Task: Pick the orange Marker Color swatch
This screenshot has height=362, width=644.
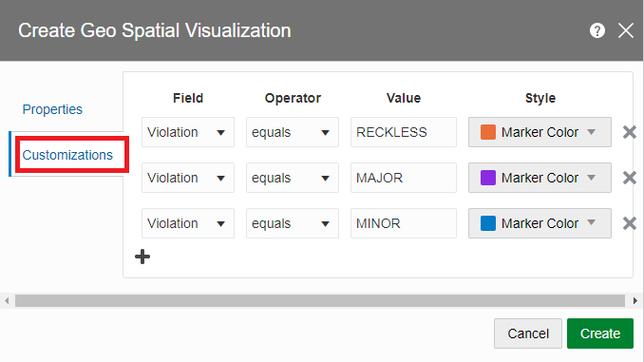Action: (x=488, y=132)
